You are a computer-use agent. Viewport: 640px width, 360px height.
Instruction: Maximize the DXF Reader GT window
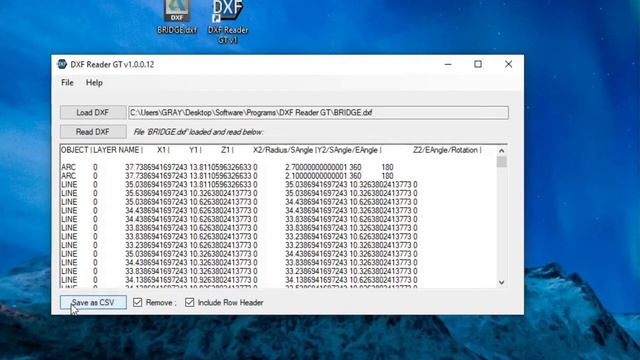tap(478, 64)
